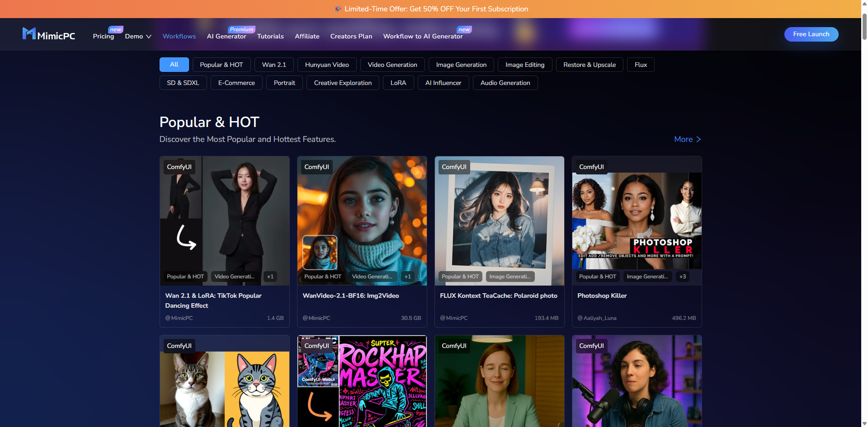
Task: Click the Limited-Time Offer banner
Action: (431, 9)
